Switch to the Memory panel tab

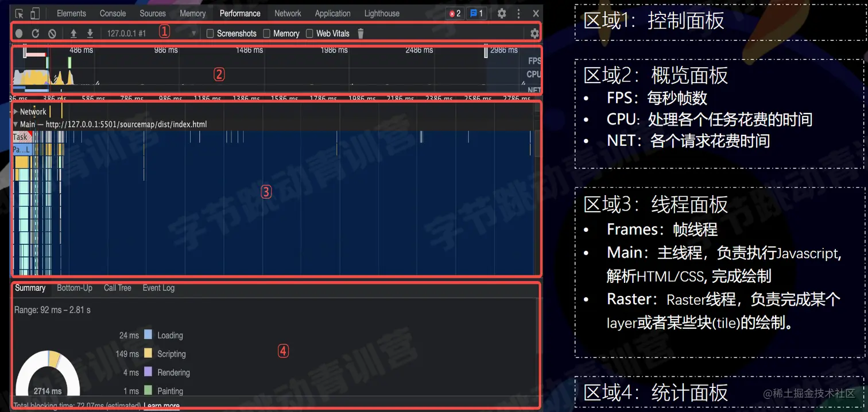(192, 13)
